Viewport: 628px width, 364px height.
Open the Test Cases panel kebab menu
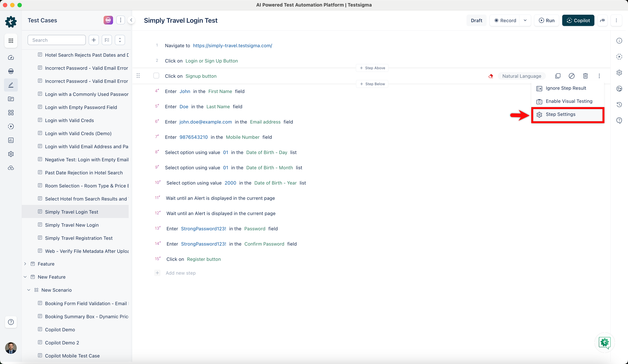[x=121, y=20]
